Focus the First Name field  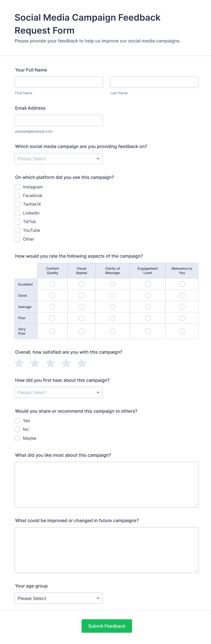[59, 82]
